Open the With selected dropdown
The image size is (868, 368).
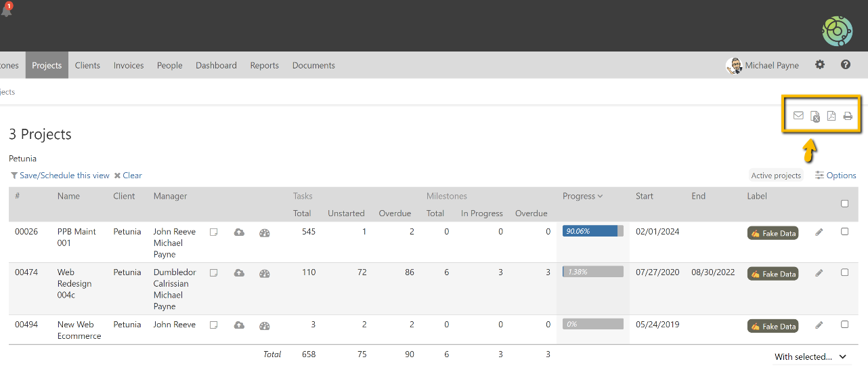tap(810, 356)
